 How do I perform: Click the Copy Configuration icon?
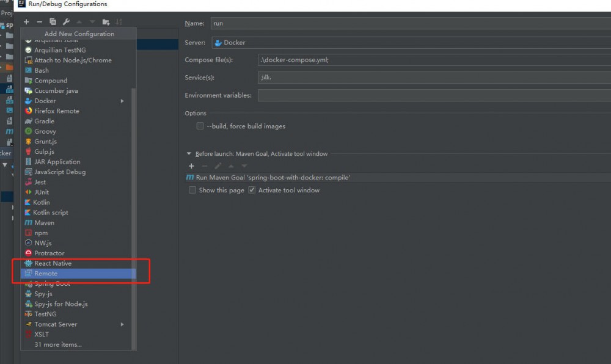53,22
